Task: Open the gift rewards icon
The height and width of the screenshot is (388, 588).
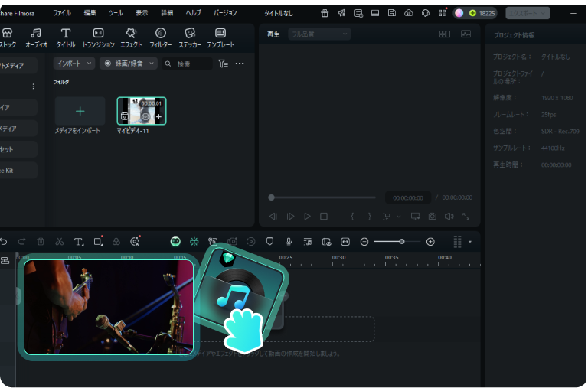Action: coord(325,13)
